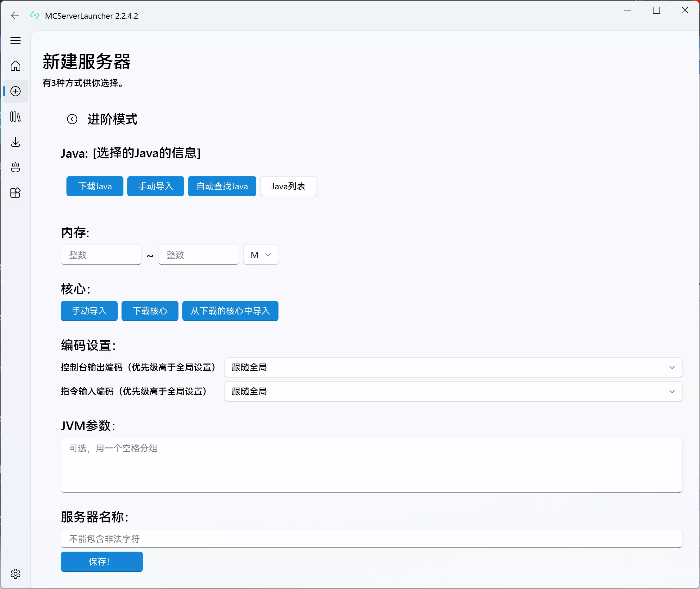Open settings via the gear icon
Screen dimensions: 700x589
[15, 574]
